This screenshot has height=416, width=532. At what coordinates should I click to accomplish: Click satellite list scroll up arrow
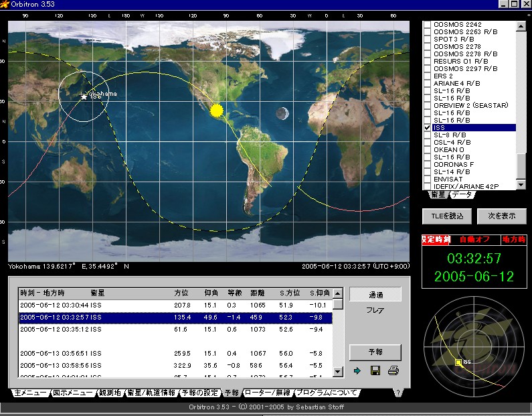click(521, 26)
